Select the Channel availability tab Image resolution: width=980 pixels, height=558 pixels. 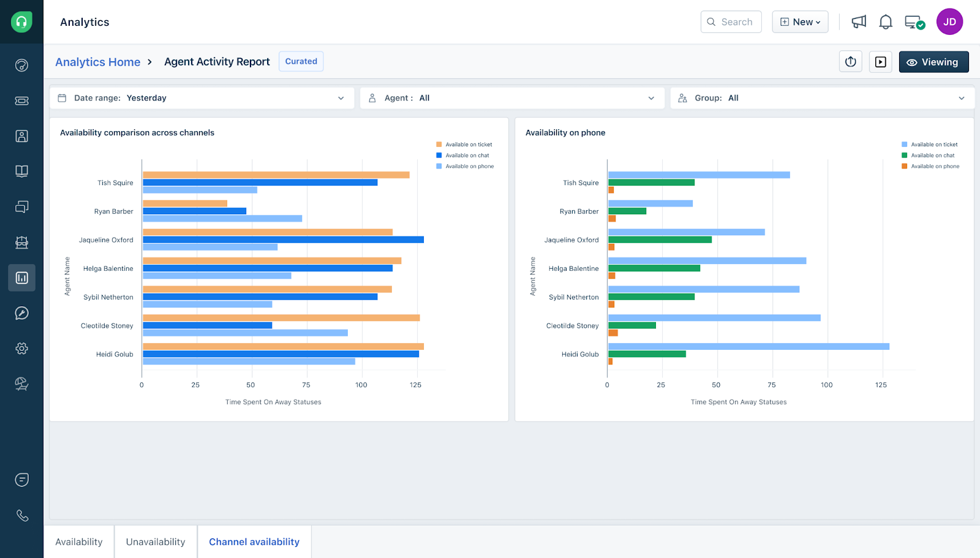pyautogui.click(x=254, y=542)
